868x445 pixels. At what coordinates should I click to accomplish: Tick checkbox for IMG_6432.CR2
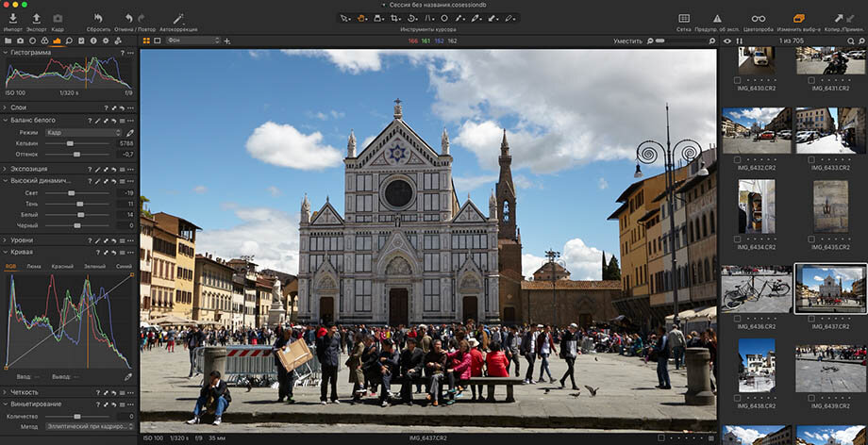coord(737,159)
